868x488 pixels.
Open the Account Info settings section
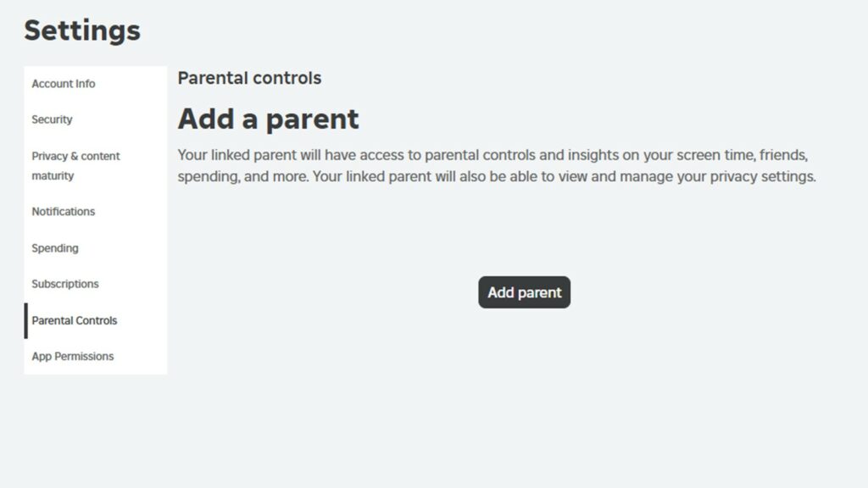(x=64, y=84)
